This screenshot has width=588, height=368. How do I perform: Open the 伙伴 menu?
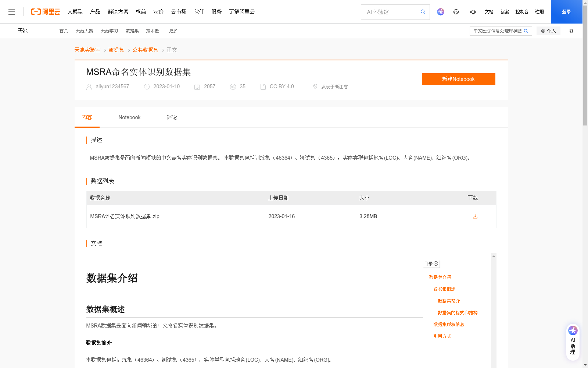[x=199, y=12]
